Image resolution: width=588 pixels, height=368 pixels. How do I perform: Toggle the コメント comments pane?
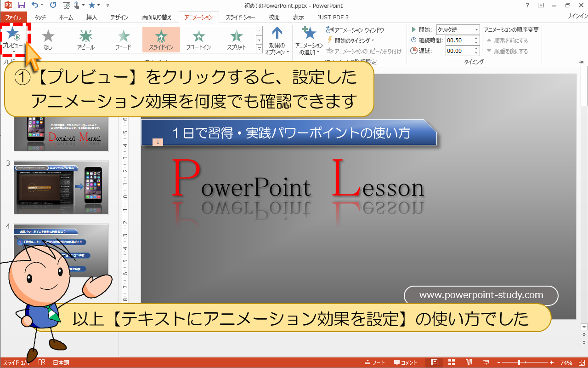(406, 362)
